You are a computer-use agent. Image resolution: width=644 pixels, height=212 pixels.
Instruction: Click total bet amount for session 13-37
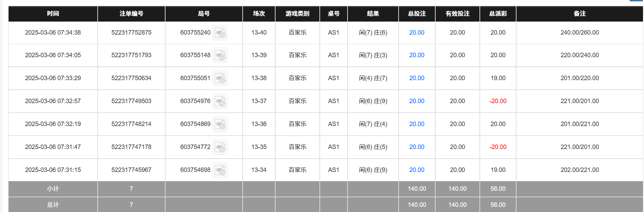[416, 101]
